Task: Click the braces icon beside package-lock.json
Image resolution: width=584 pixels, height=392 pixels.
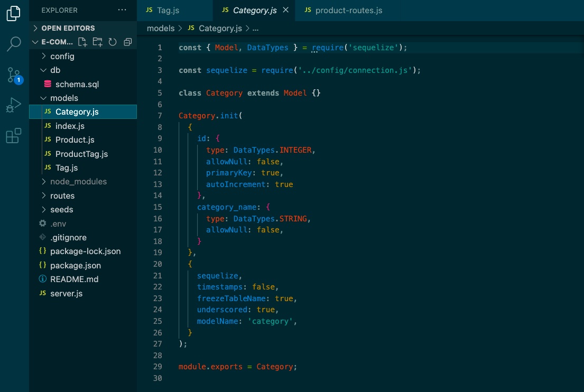Action: pyautogui.click(x=43, y=251)
